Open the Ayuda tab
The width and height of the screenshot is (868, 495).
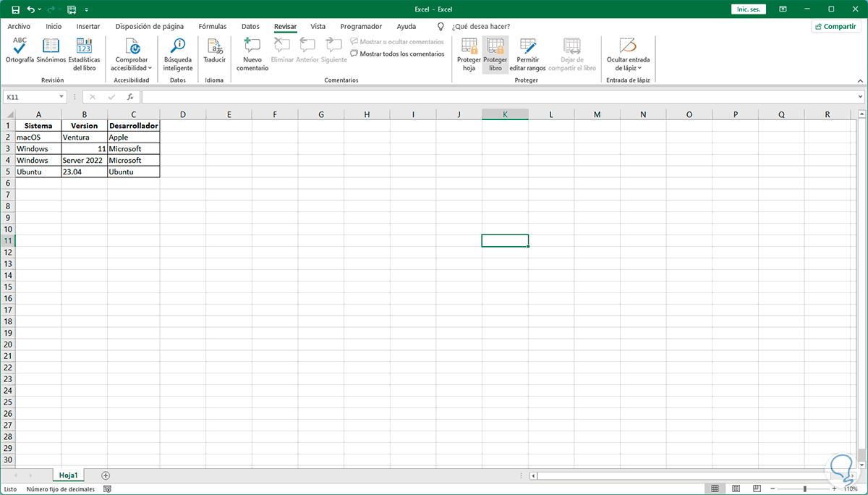pyautogui.click(x=407, y=26)
